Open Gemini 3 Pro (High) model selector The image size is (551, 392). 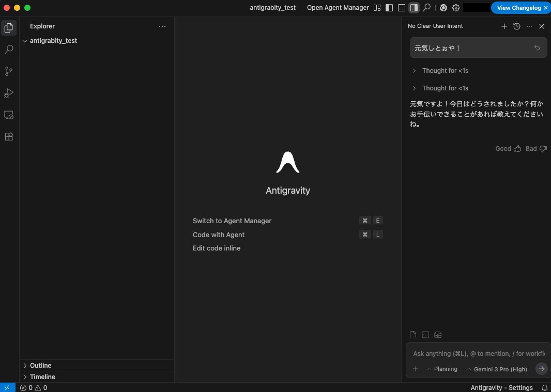tap(497, 369)
